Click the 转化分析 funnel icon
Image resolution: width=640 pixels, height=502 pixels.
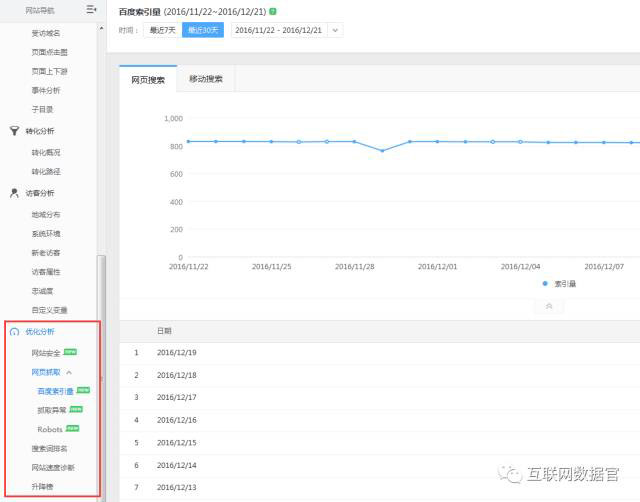(x=14, y=130)
